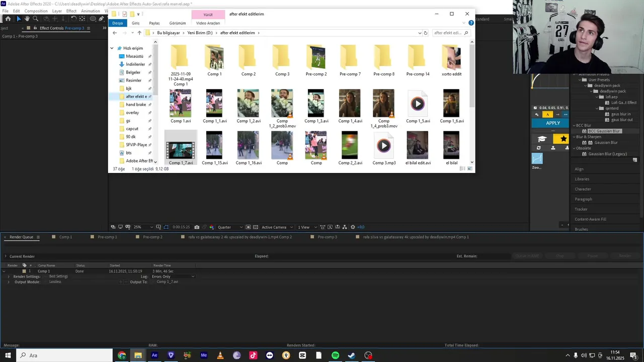Open the capcut folder in sidebar
This screenshot has width=644, height=362.
point(132,129)
